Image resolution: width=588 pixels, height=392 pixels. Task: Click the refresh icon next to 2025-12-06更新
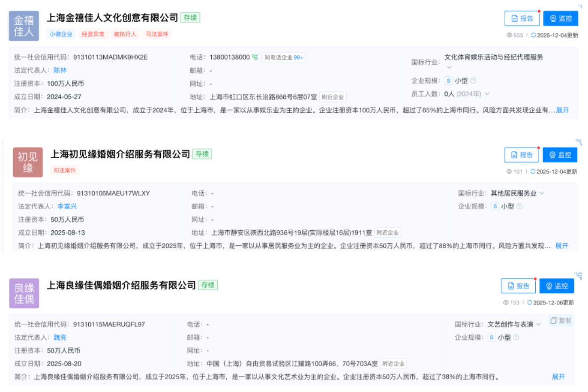530,303
